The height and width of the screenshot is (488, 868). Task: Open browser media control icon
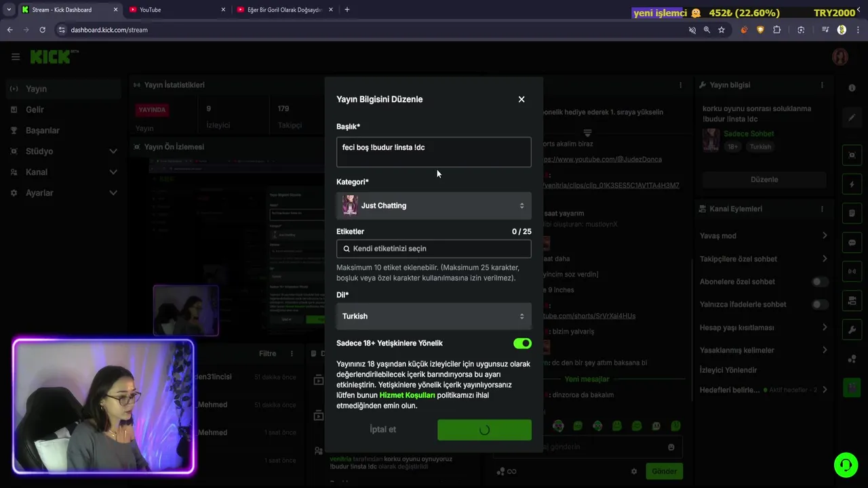tap(825, 30)
